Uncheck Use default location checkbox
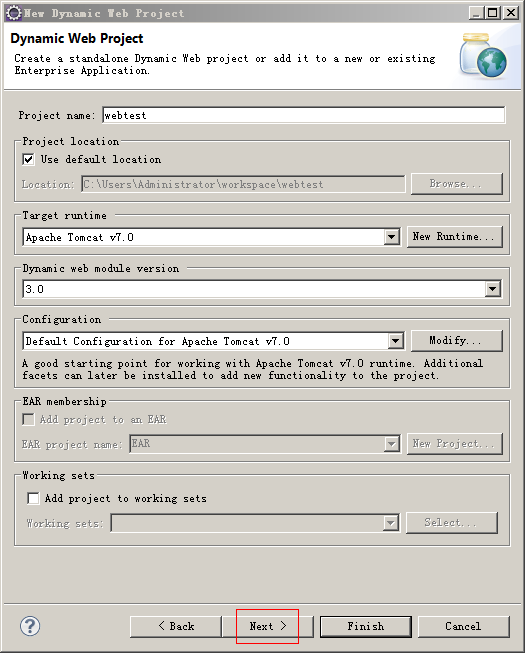525x653 pixels. tap(28, 159)
